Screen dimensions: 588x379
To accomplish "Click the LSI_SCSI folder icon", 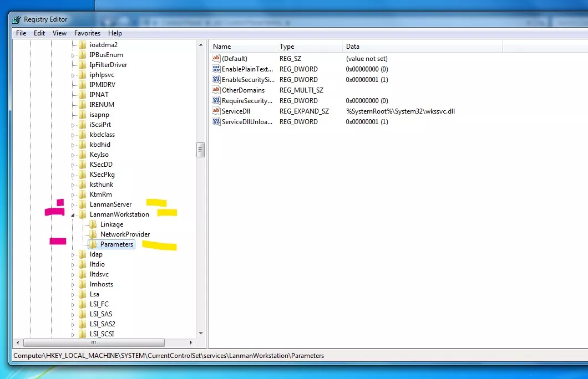I will pyautogui.click(x=82, y=334).
